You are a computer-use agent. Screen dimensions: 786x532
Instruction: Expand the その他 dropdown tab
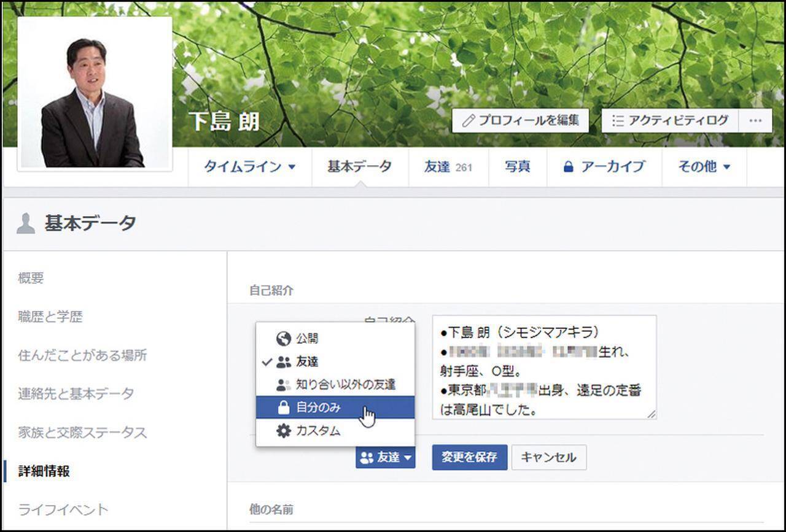click(x=704, y=167)
